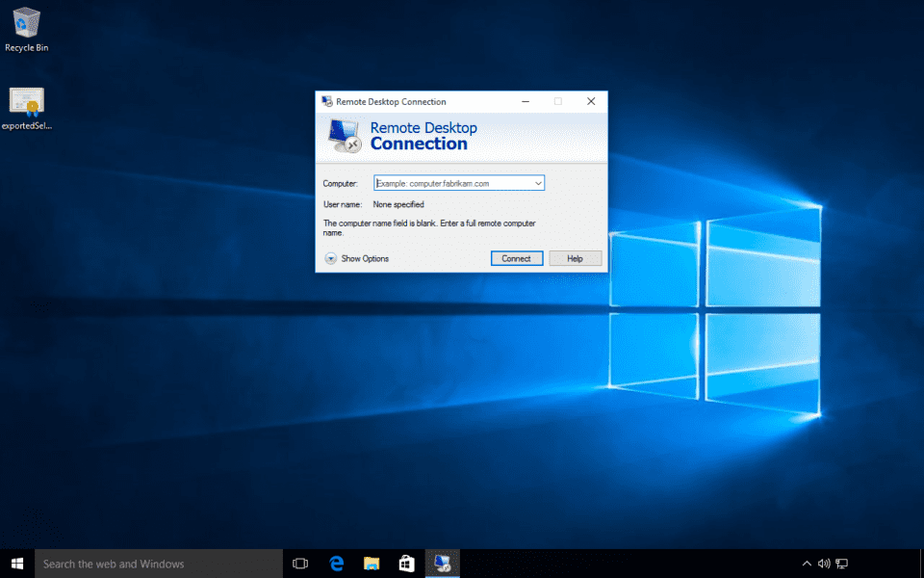Open the Windows Store from the taskbar
The height and width of the screenshot is (578, 924).
[405, 563]
